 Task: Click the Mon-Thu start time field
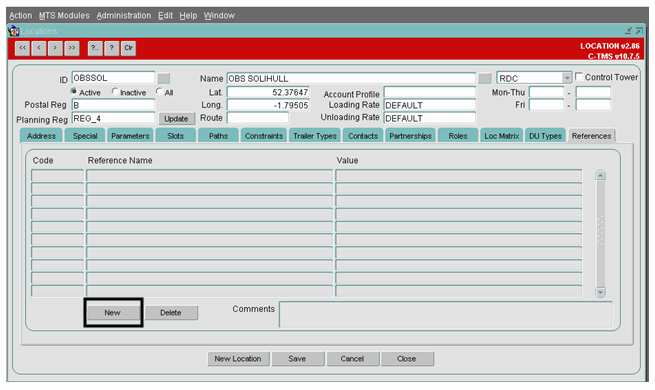tap(546, 92)
